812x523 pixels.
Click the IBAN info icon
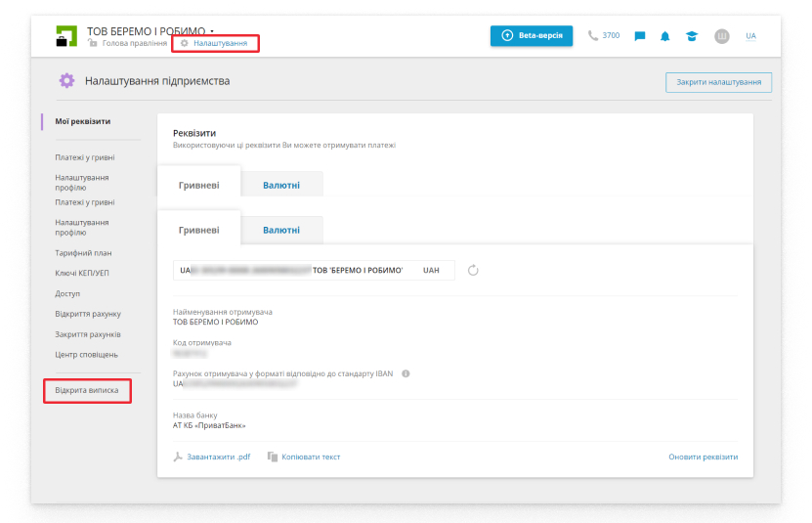[x=406, y=373]
